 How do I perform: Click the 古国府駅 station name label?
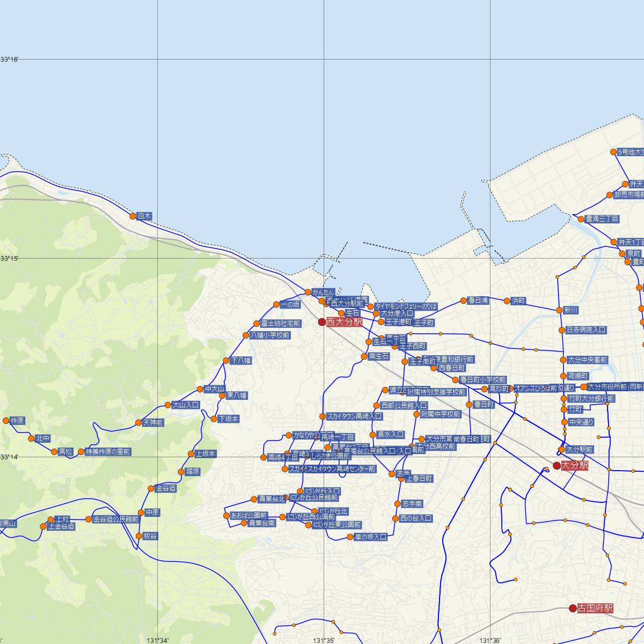click(x=596, y=609)
